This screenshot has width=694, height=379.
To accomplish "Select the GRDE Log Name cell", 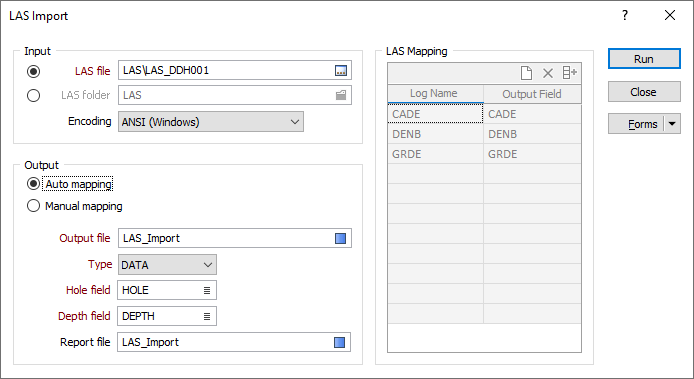I will (x=436, y=154).
